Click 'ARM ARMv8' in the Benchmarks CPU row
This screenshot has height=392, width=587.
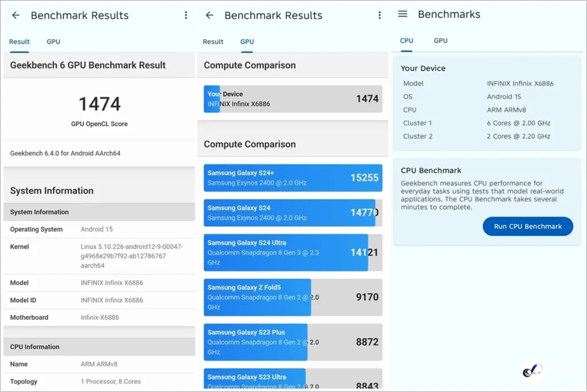(x=507, y=109)
